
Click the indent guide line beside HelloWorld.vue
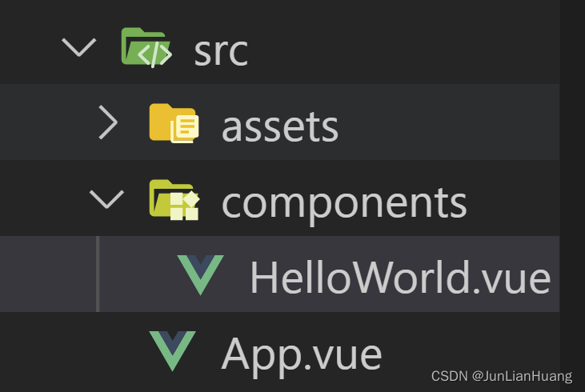pyautogui.click(x=98, y=275)
